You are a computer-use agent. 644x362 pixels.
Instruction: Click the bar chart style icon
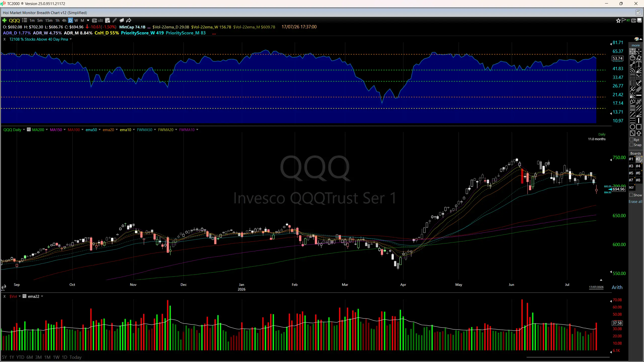point(101,20)
